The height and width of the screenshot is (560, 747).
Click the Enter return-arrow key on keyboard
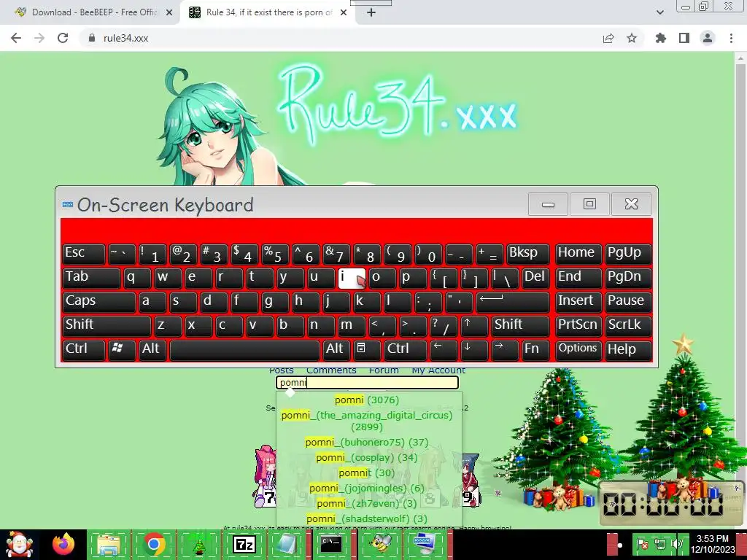[x=512, y=301]
